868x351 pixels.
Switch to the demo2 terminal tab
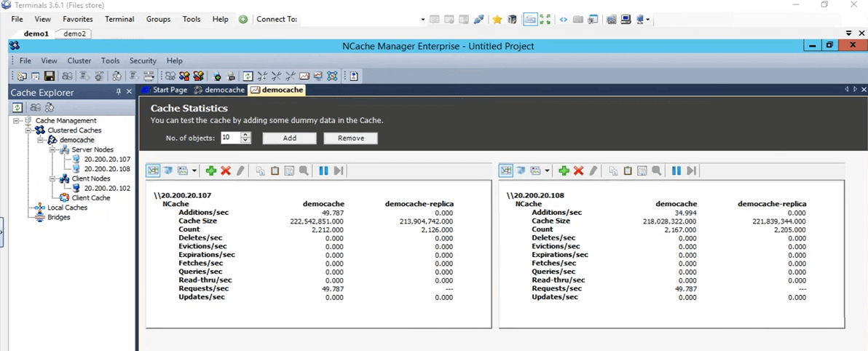point(74,33)
